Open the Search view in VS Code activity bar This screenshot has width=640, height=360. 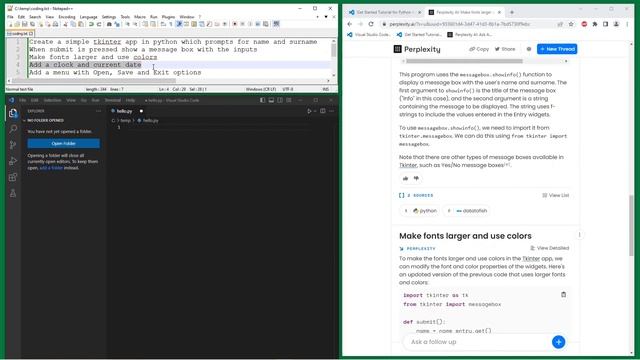click(13, 129)
